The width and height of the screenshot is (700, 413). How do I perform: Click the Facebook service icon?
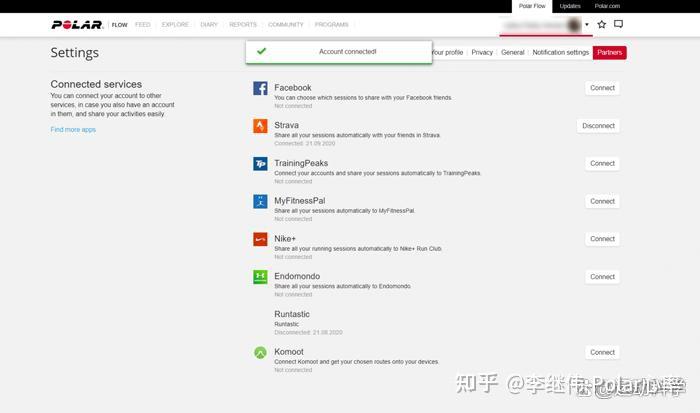260,88
